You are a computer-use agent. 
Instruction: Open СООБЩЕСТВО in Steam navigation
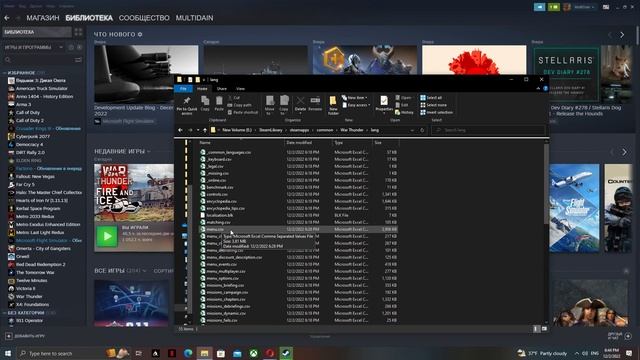(x=144, y=18)
